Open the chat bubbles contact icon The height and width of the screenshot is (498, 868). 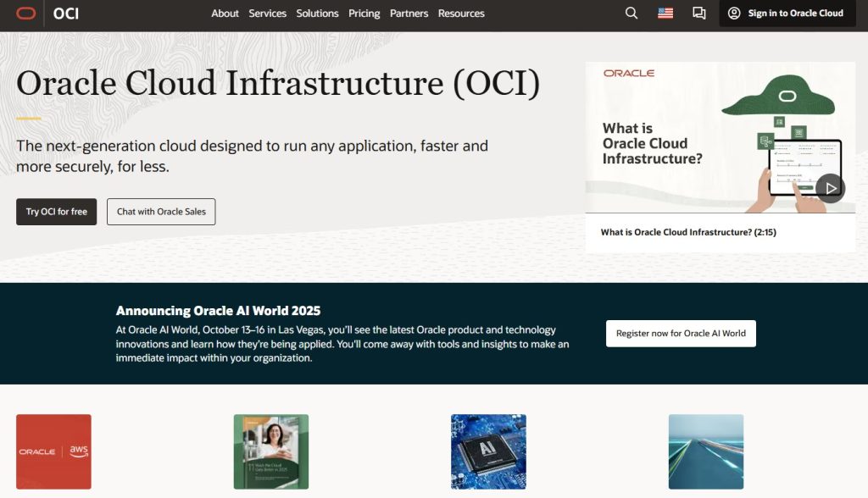pos(699,14)
